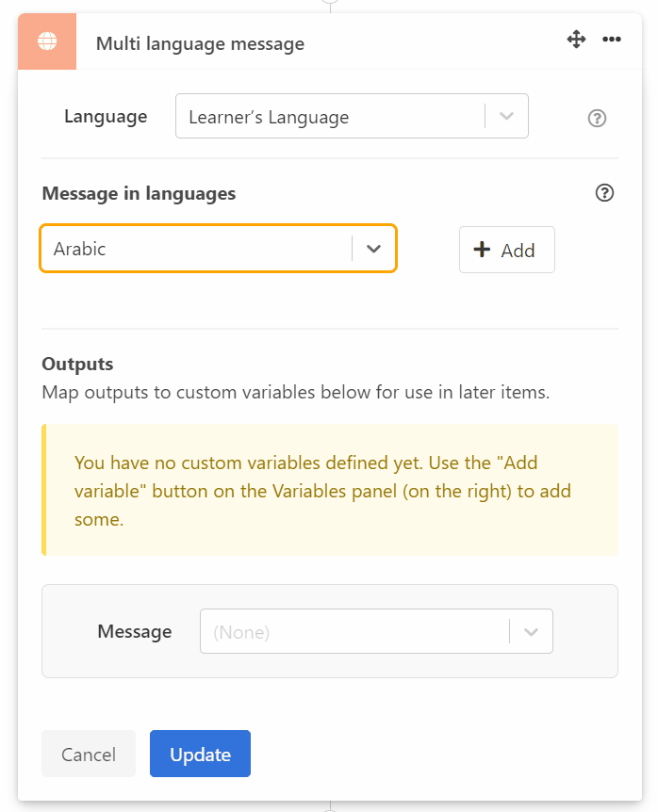Expand the Arabic language dropdown
The image size is (658, 812).
pyautogui.click(x=374, y=249)
